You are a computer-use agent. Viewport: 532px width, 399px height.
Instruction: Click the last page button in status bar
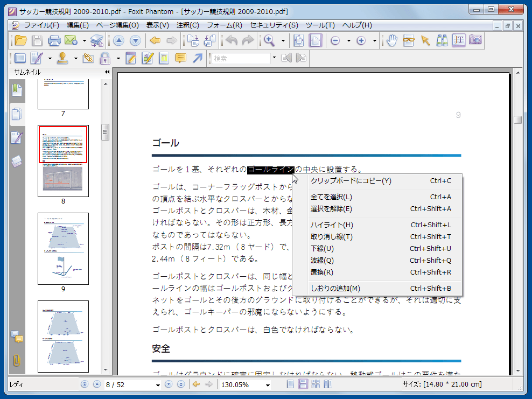tap(181, 384)
